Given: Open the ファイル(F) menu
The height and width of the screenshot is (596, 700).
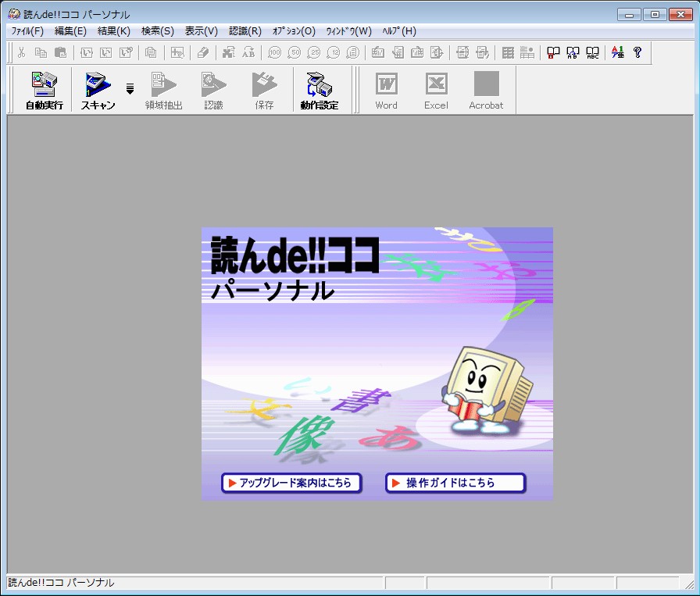Looking at the screenshot, I should point(27,31).
